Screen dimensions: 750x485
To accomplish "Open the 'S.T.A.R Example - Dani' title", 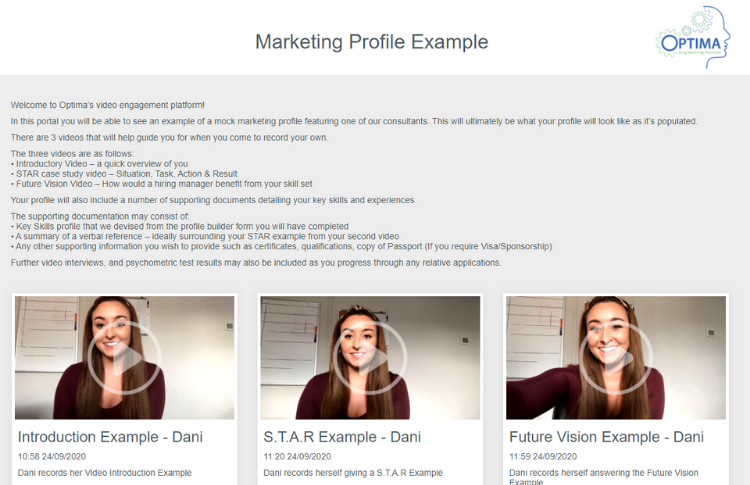I will [x=342, y=437].
